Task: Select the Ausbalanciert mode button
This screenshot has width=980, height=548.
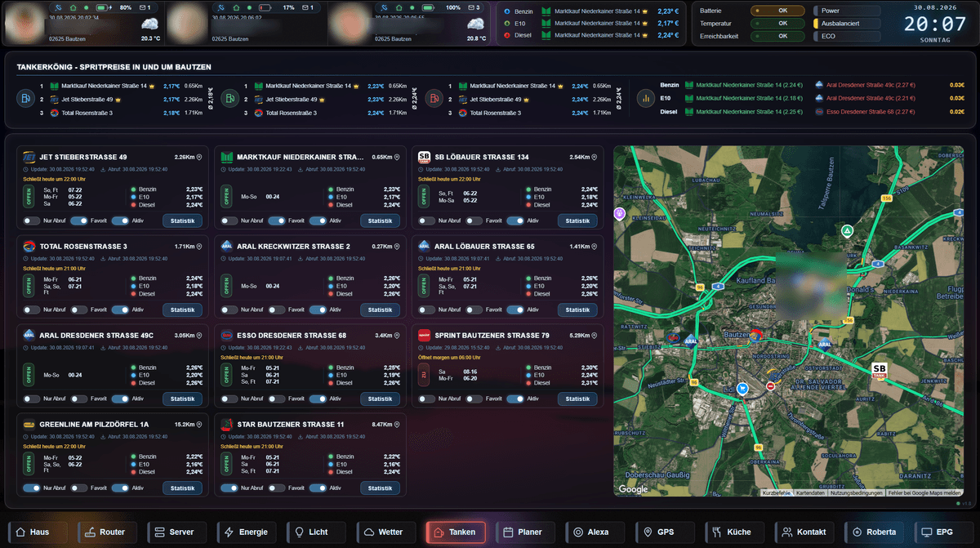Action: [x=847, y=24]
